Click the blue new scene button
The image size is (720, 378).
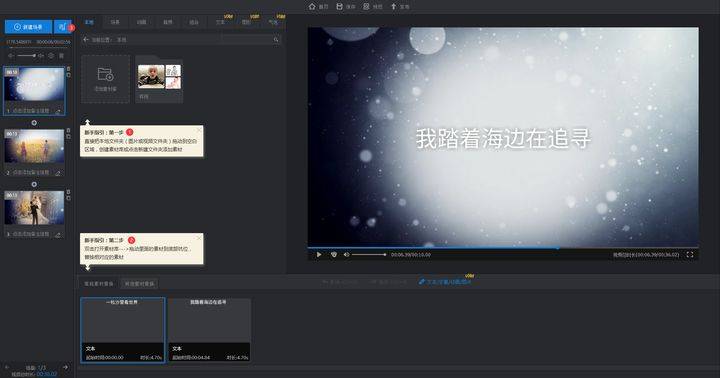pos(28,27)
